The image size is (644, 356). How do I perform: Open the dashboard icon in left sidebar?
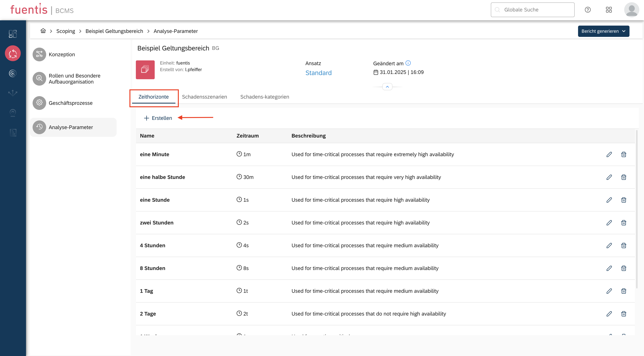point(13,34)
